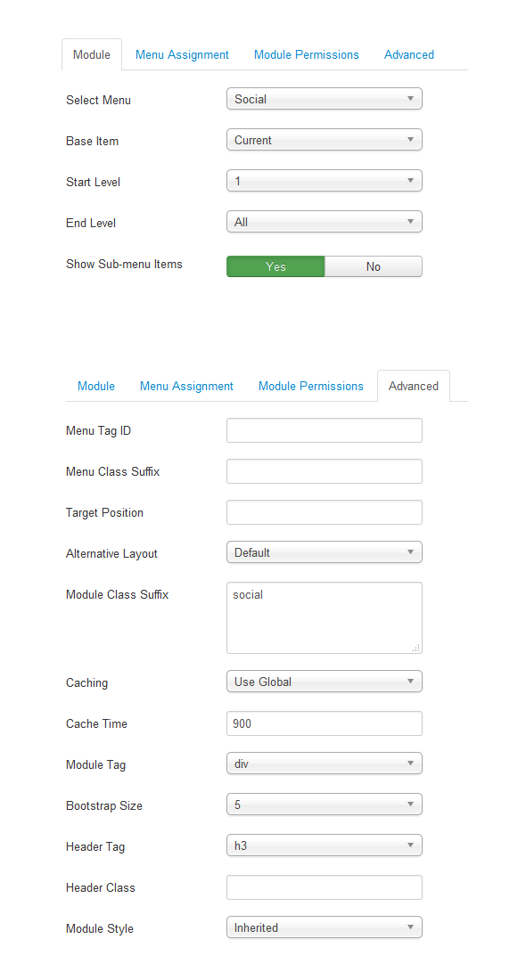Click the Module Class Suffix textarea
The image size is (526, 980).
(x=324, y=618)
